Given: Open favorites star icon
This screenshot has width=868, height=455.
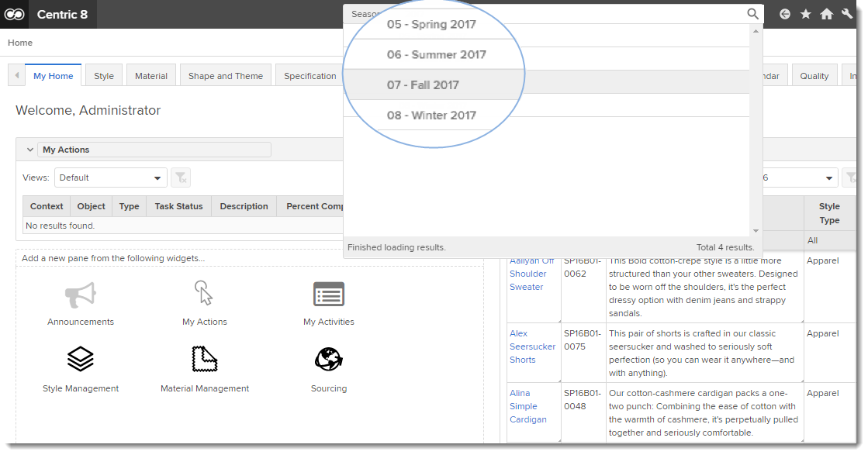Looking at the screenshot, I should point(806,14).
